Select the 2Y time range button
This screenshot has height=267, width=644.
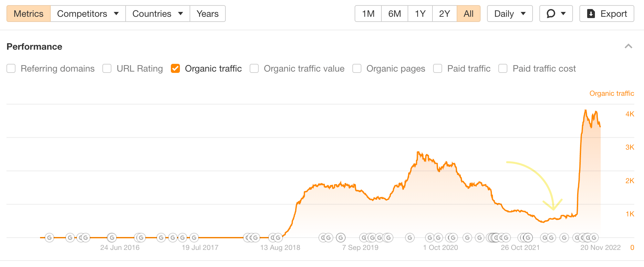(x=444, y=14)
